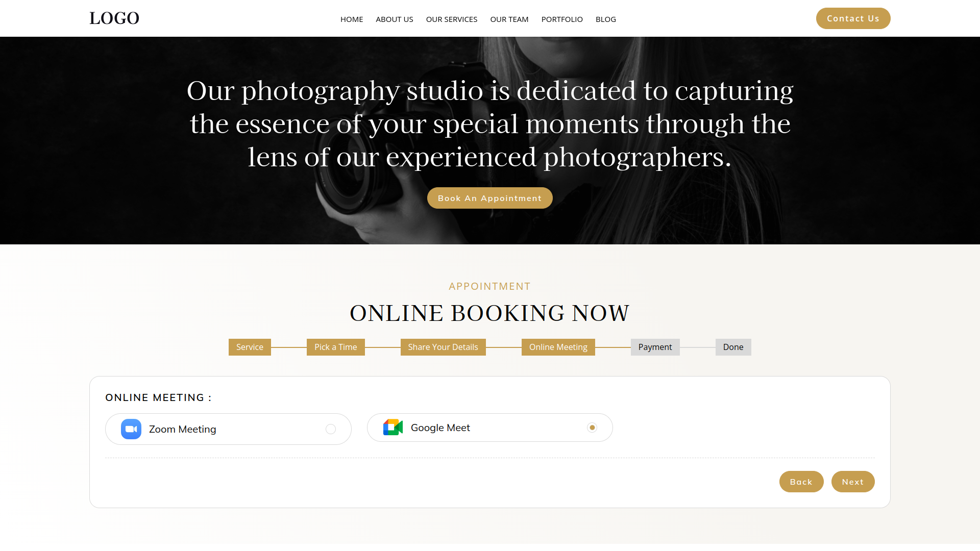Open OUR SERVICES in navigation
The image size is (980, 551).
(452, 19)
